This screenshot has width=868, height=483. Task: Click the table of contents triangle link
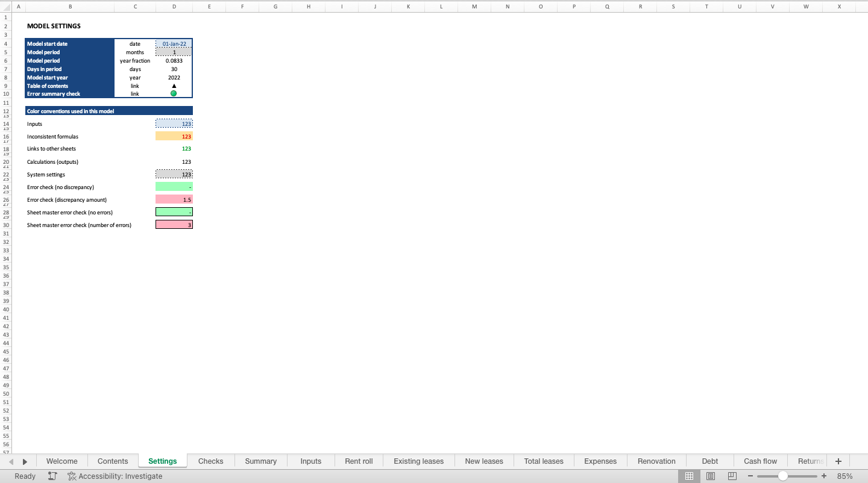pyautogui.click(x=174, y=86)
